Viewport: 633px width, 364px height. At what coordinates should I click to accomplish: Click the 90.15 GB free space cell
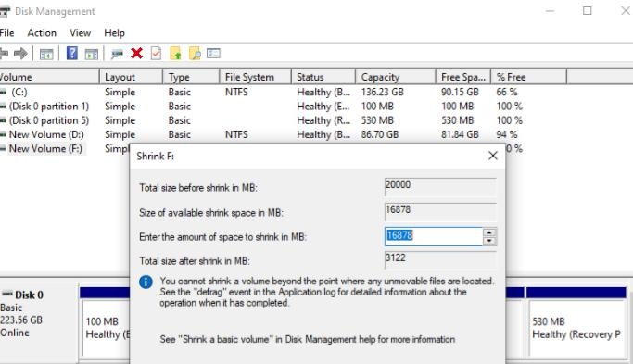coord(460,92)
